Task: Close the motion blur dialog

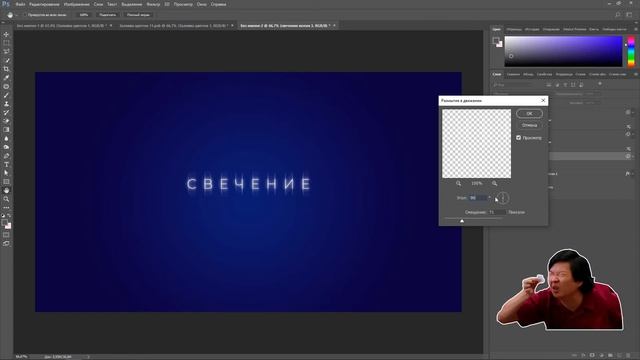Action: (543, 100)
